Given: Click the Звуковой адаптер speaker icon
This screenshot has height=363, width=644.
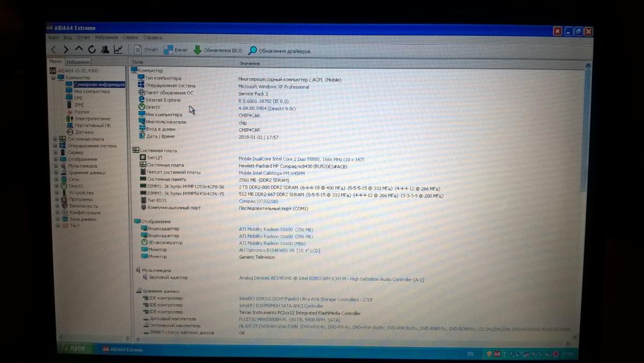Looking at the screenshot, I should point(144,277).
